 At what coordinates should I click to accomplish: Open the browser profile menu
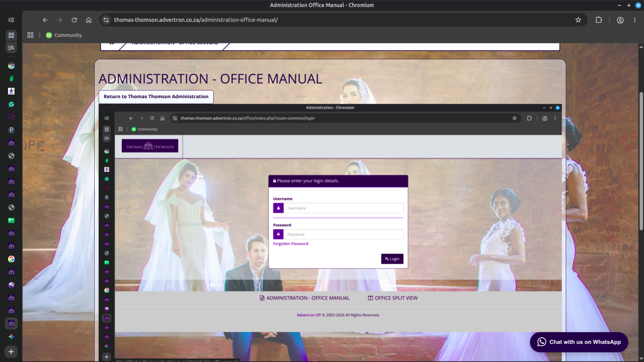pos(620,20)
